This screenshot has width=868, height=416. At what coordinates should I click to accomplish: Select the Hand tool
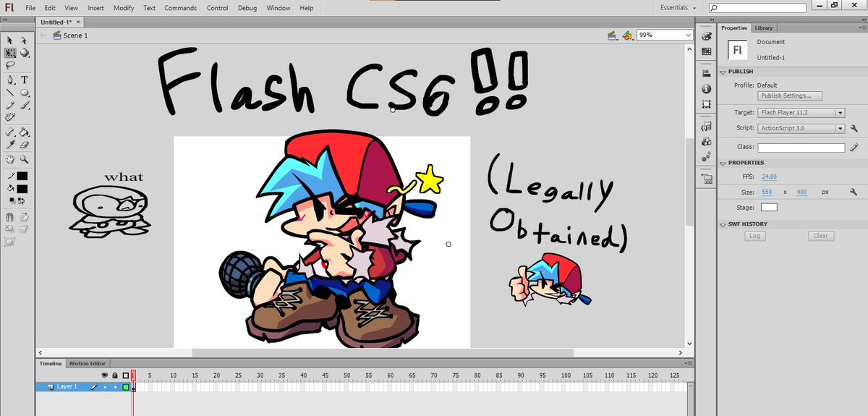10,159
